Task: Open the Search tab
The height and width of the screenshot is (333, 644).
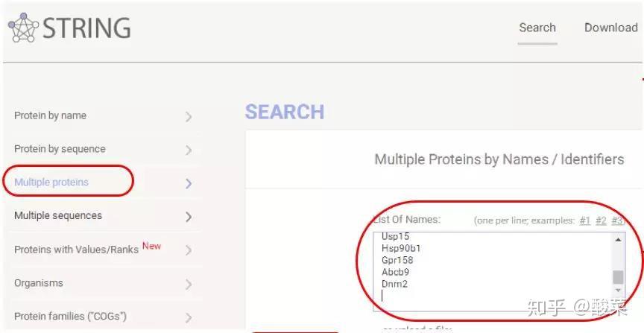Action: pyautogui.click(x=537, y=28)
